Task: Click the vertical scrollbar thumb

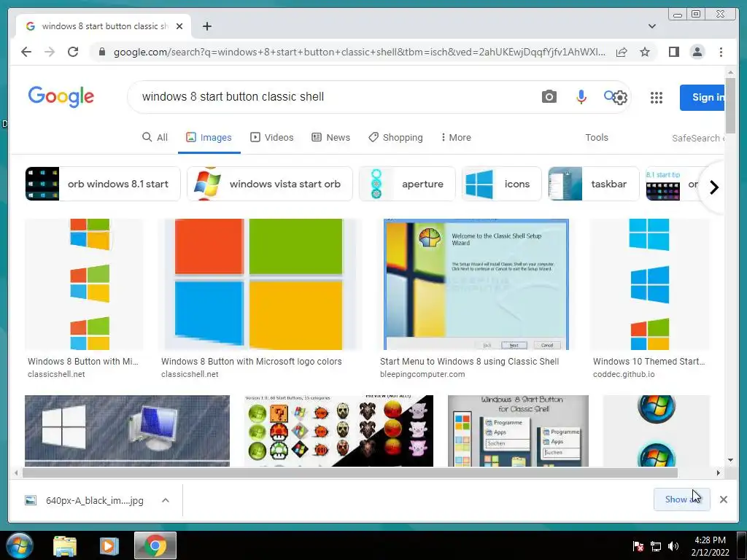Action: [x=730, y=105]
